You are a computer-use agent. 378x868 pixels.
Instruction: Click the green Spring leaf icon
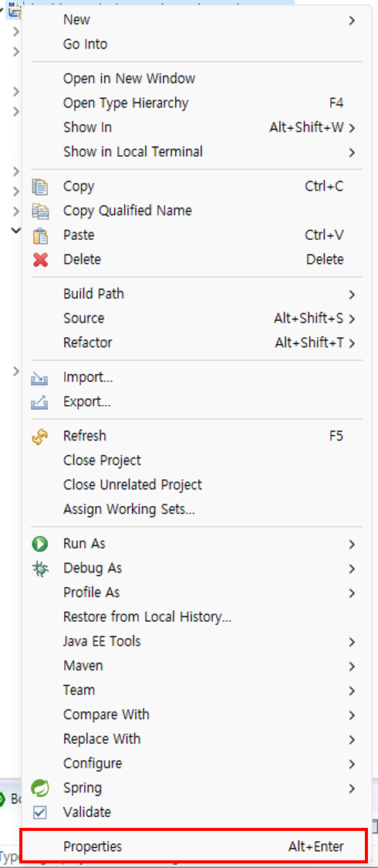point(40,788)
